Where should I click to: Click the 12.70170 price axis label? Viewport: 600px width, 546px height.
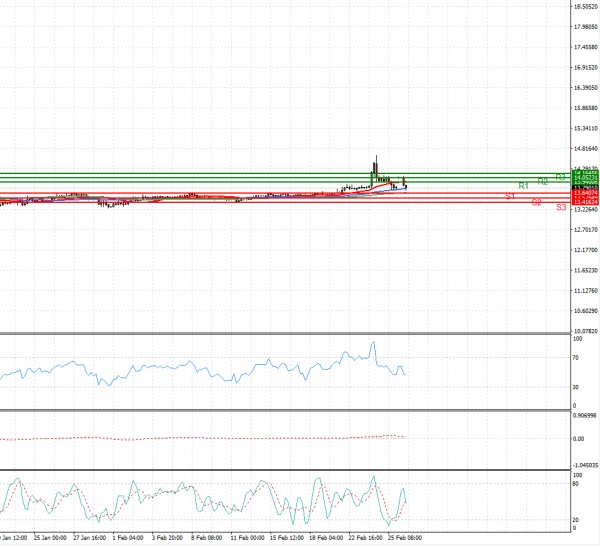coord(585,230)
